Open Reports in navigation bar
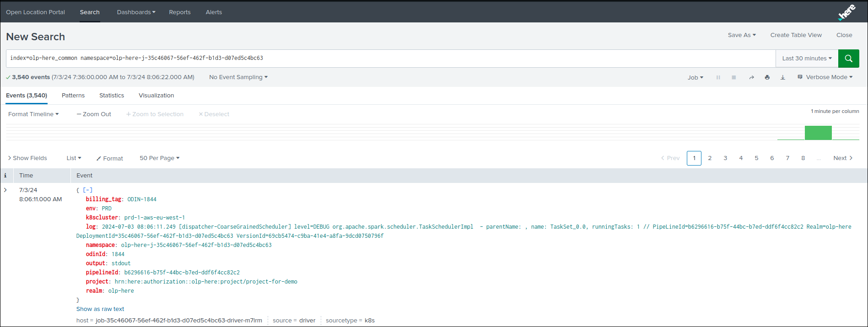This screenshot has height=327, width=868. click(180, 12)
